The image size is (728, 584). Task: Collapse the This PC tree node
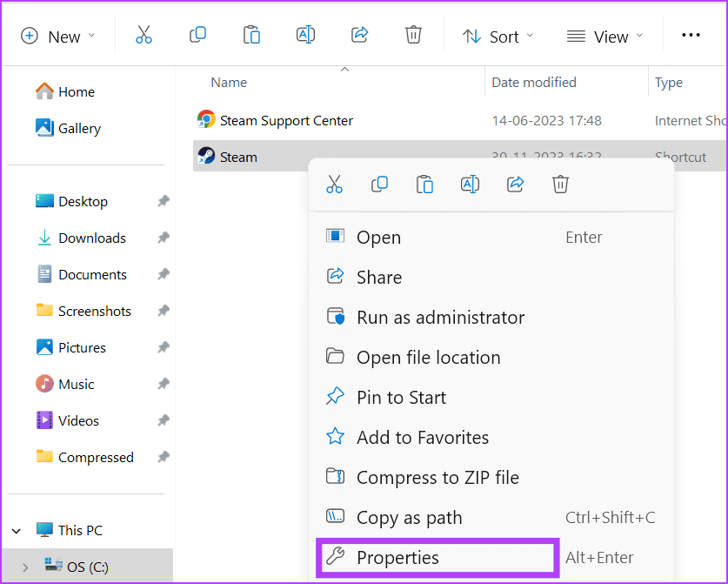(x=17, y=531)
